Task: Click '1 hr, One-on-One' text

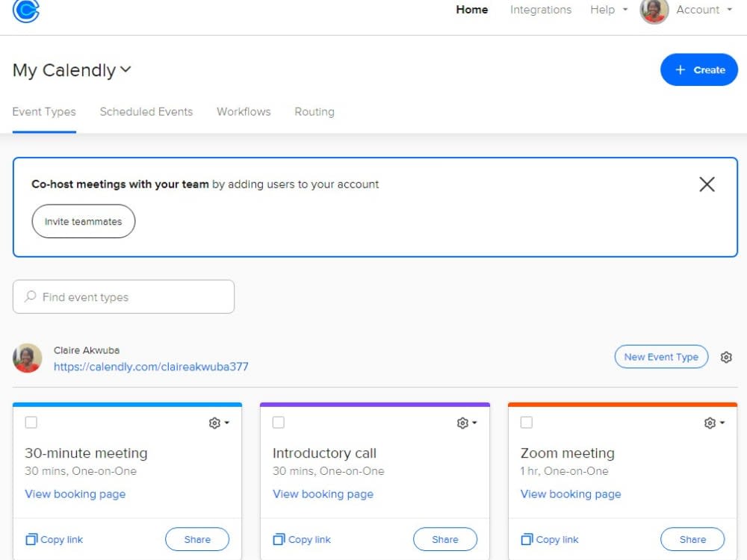Action: [564, 471]
